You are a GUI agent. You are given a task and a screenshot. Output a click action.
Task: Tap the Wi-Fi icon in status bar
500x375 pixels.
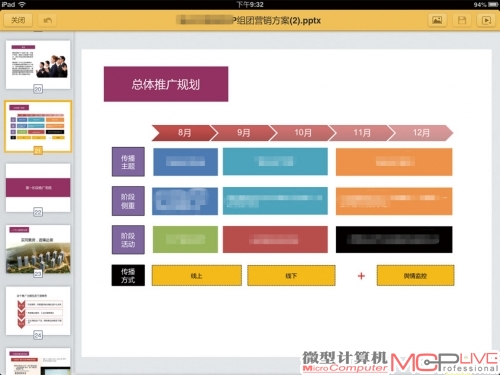pyautogui.click(x=22, y=4)
